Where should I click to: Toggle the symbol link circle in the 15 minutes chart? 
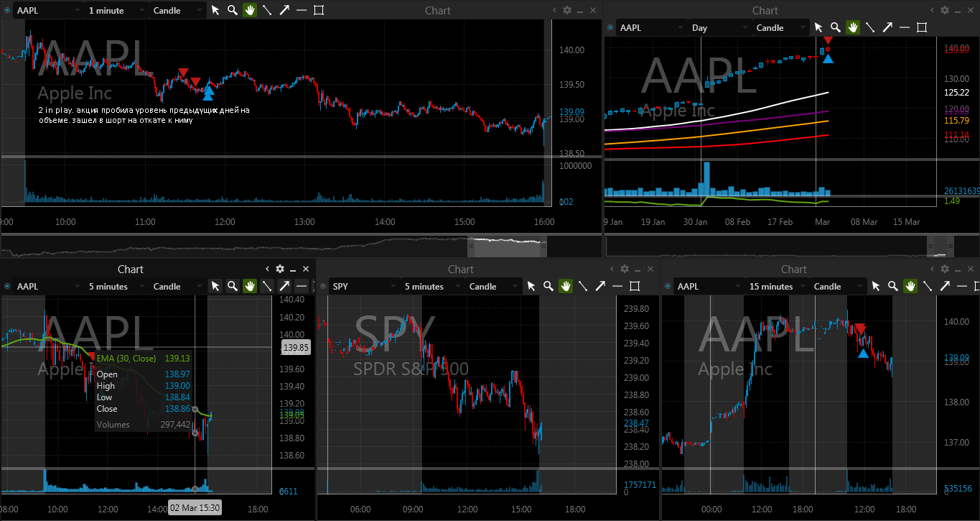click(668, 287)
